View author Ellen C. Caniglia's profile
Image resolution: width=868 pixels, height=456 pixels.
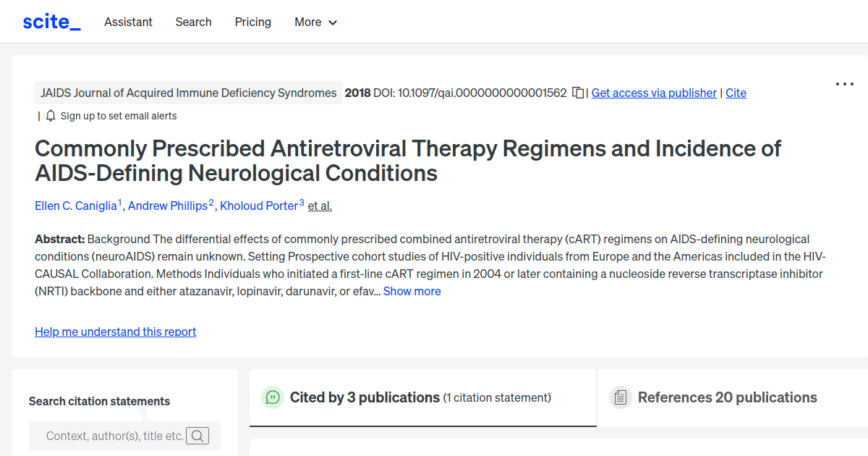[76, 206]
